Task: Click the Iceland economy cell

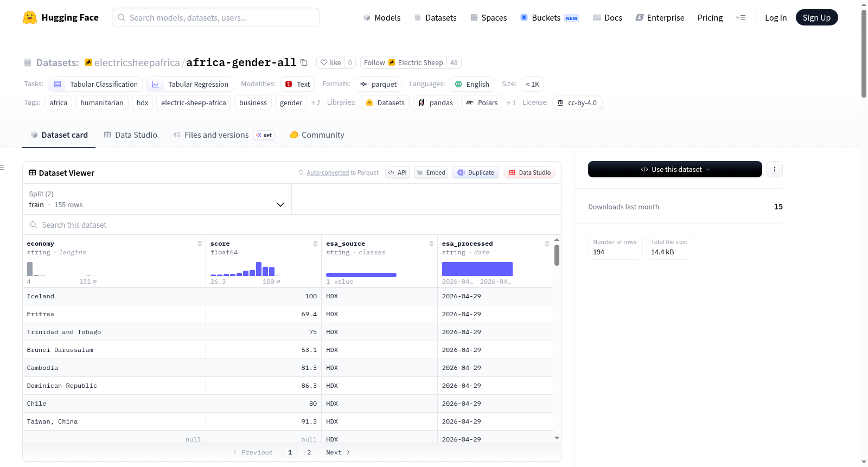Action: click(114, 296)
